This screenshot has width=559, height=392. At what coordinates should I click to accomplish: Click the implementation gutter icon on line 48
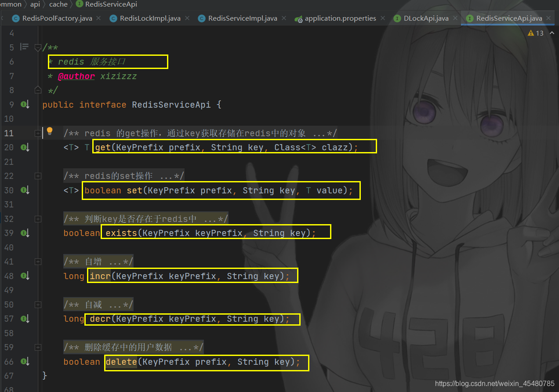(25, 276)
